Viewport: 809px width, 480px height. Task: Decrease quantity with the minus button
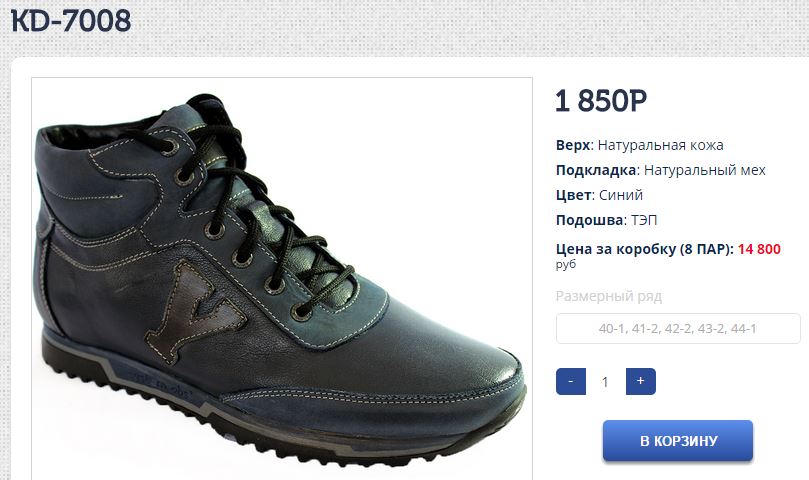click(571, 381)
